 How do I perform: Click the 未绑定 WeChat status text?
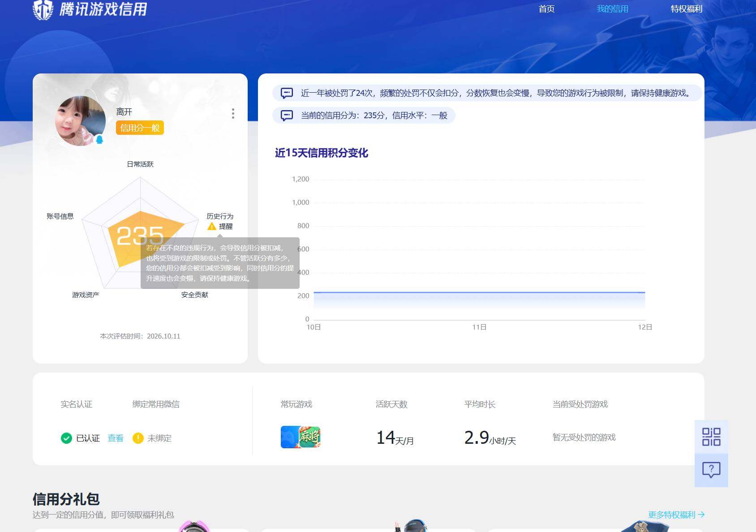pyautogui.click(x=159, y=438)
